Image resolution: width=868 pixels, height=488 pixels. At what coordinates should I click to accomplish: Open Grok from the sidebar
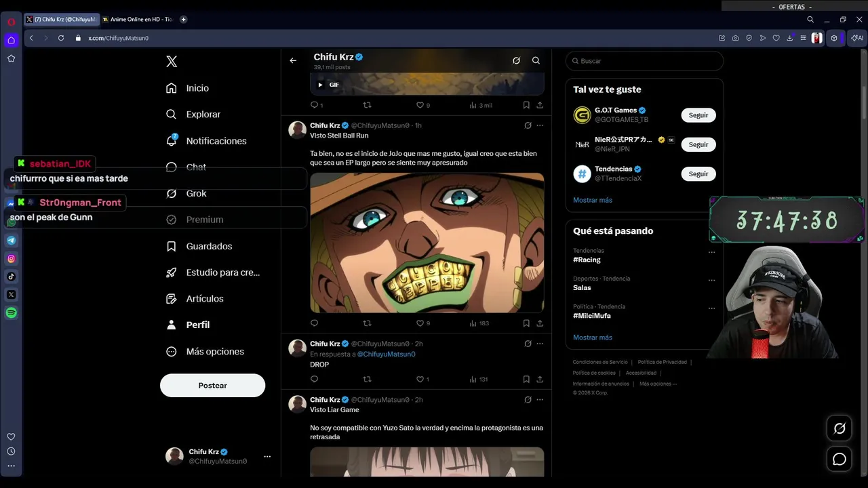[186, 193]
